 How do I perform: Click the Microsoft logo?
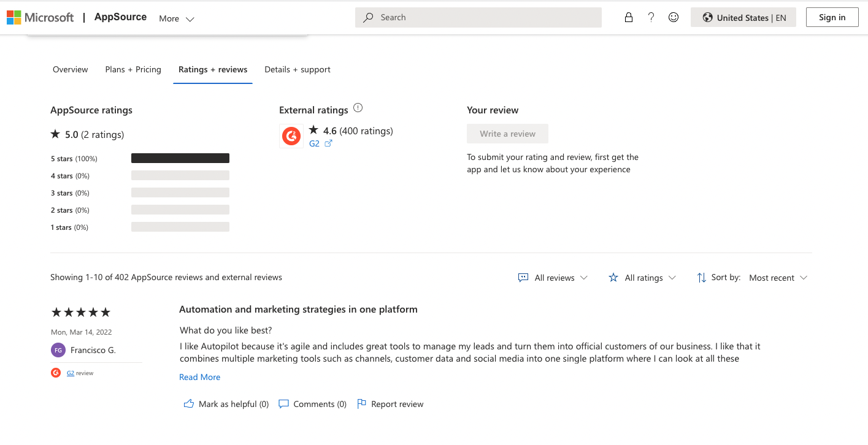[x=40, y=18]
